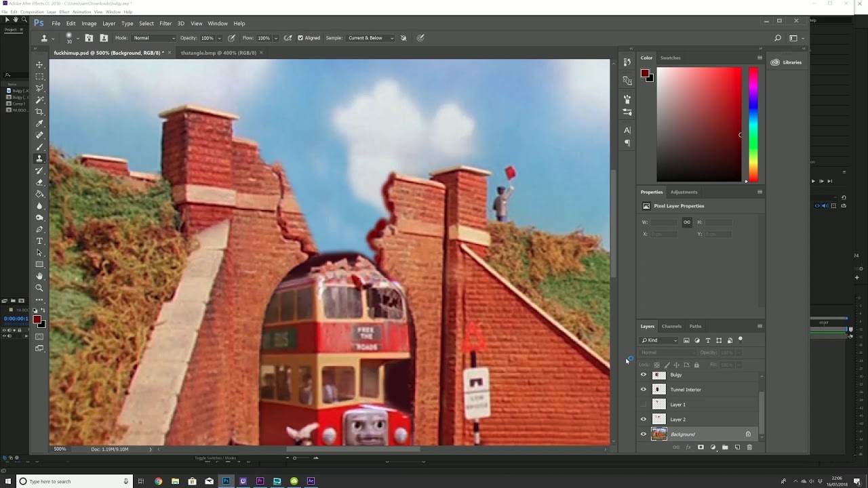Toggle Quick Mask mode icon

pyautogui.click(x=39, y=337)
